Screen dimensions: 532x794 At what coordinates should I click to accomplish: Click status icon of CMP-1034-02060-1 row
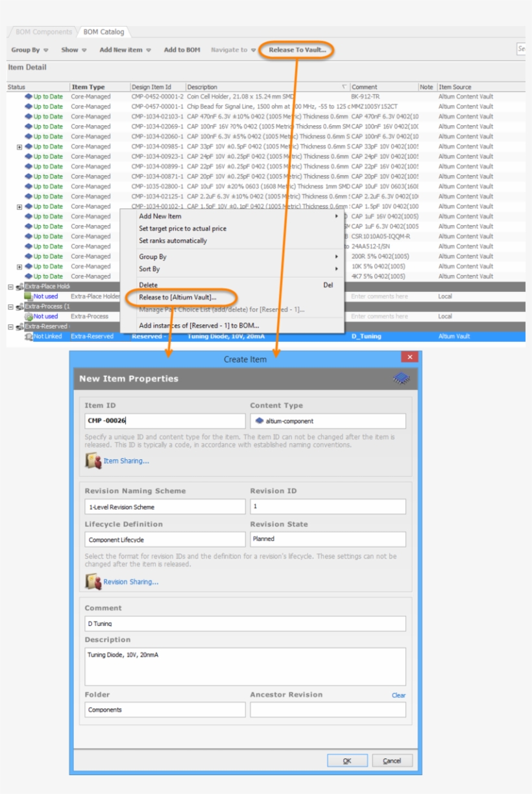[x=29, y=136]
